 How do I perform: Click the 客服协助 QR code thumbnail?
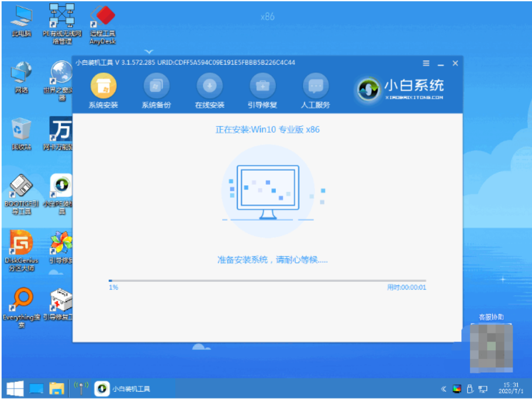pos(491,348)
